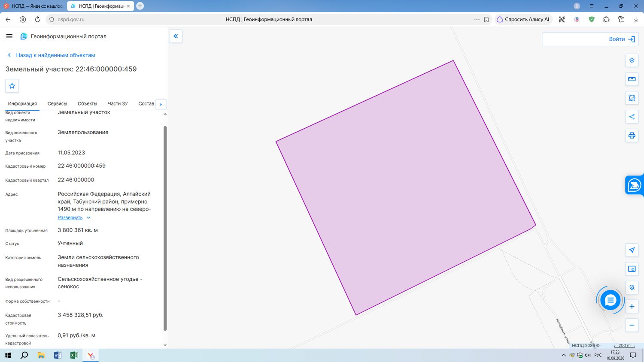This screenshot has height=362, width=644.
Task: Reload the page in the browser toolbar
Action: pos(37,19)
